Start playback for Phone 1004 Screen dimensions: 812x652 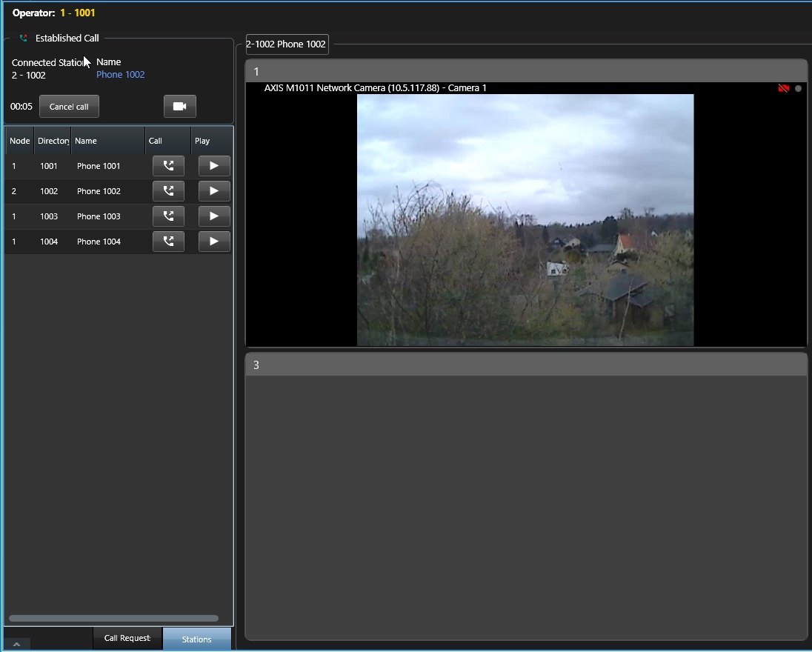[214, 242]
